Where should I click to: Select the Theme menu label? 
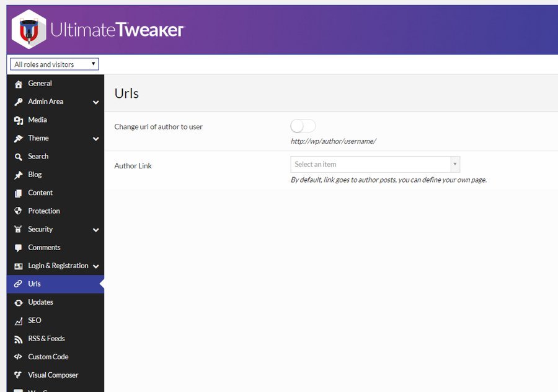pos(38,138)
